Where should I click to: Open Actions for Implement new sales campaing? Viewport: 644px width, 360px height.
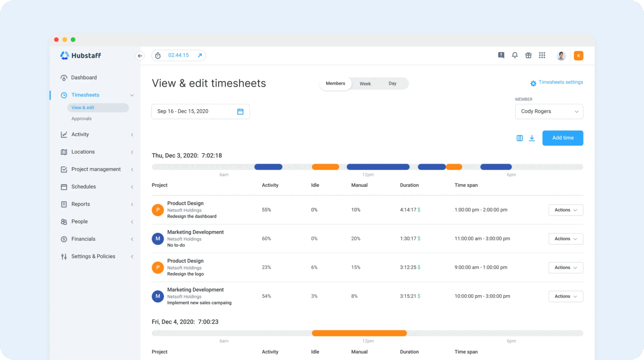tap(566, 296)
